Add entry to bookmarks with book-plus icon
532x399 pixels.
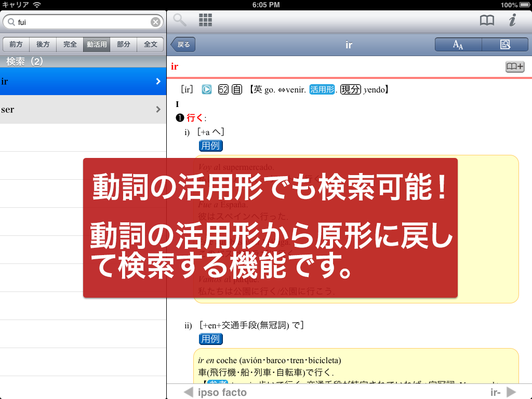(x=515, y=66)
